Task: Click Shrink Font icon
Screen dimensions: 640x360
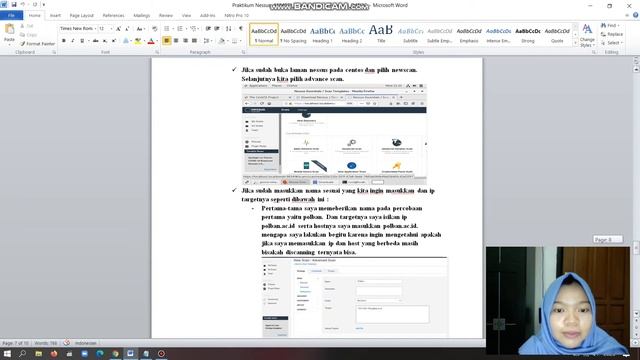Action: (127, 29)
